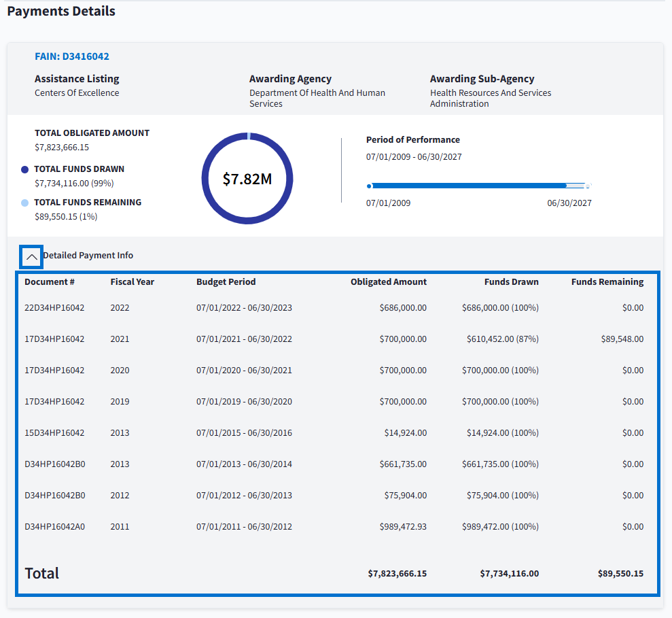Click the Detailed Payment Info label

coord(88,256)
